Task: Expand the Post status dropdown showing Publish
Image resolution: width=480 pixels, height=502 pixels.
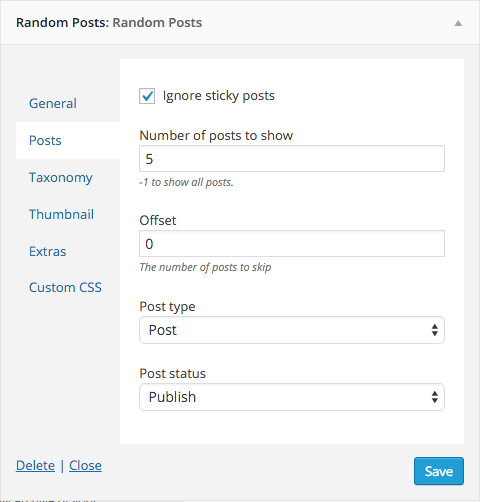Action: tap(292, 397)
